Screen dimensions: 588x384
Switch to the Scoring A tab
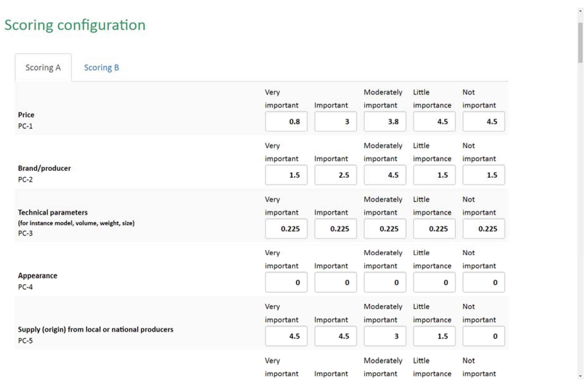43,68
